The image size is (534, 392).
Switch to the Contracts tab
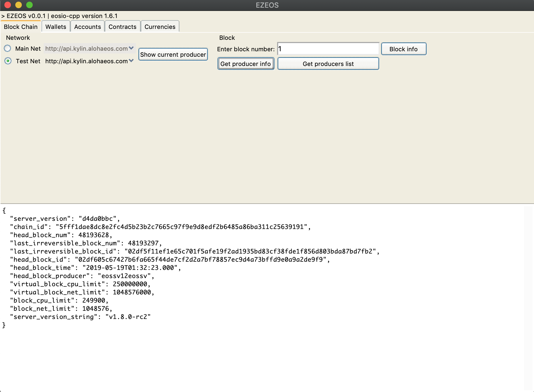pyautogui.click(x=122, y=27)
